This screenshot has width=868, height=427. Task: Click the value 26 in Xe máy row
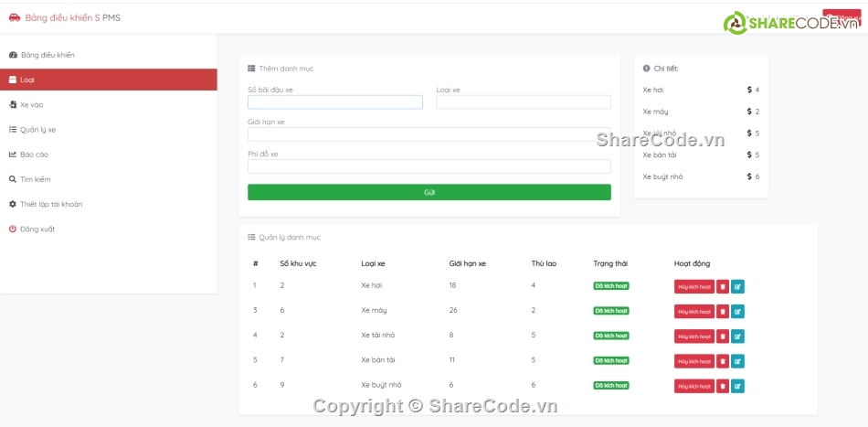(x=453, y=310)
